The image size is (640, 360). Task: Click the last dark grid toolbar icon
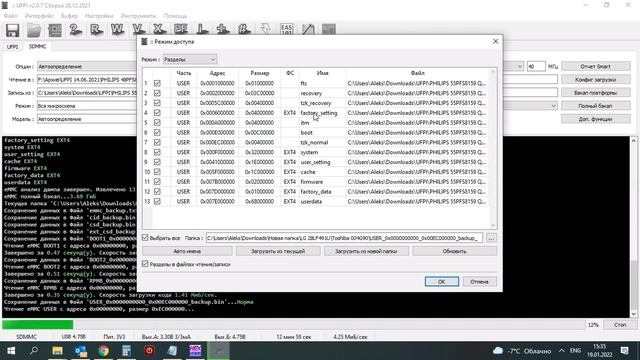329,29
